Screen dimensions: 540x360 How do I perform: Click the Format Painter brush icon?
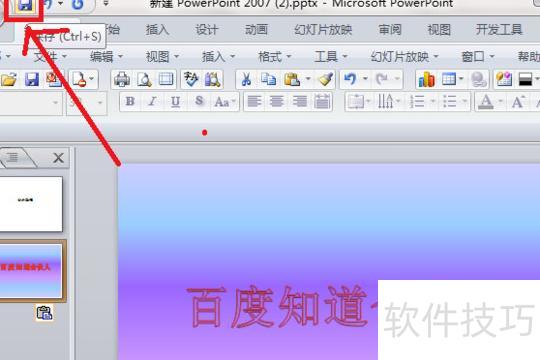click(x=325, y=80)
